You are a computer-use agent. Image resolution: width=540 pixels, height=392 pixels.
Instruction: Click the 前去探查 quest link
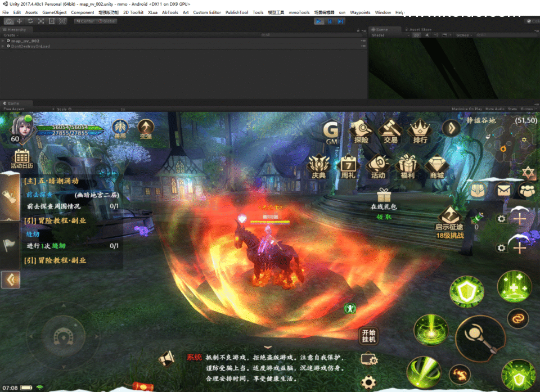(39, 195)
